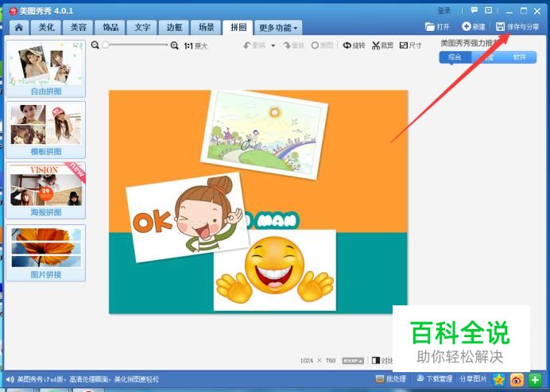The image size is (550, 392).
Task: Rotate the image with 旋转
Action: click(354, 45)
